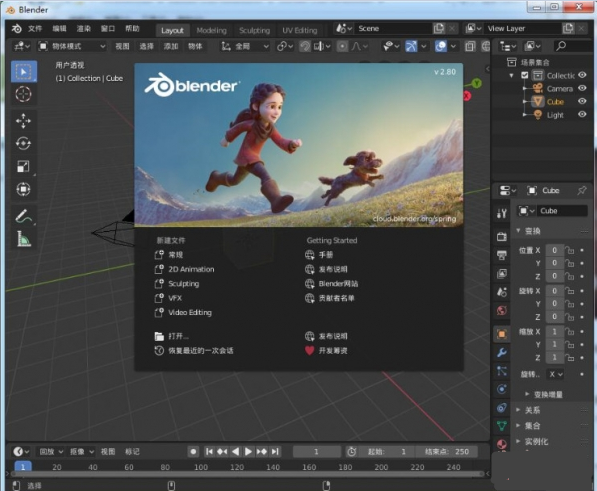Open the Physics properties tab

pos(502,389)
